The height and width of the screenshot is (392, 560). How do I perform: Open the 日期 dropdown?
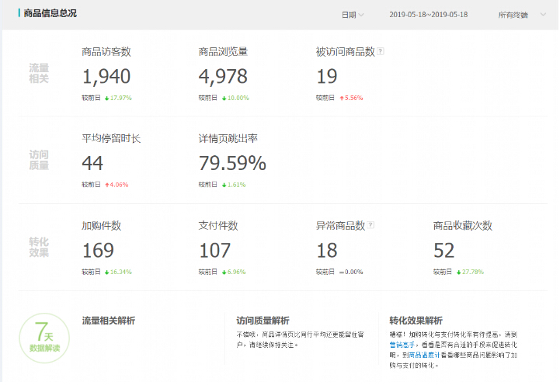click(x=353, y=15)
